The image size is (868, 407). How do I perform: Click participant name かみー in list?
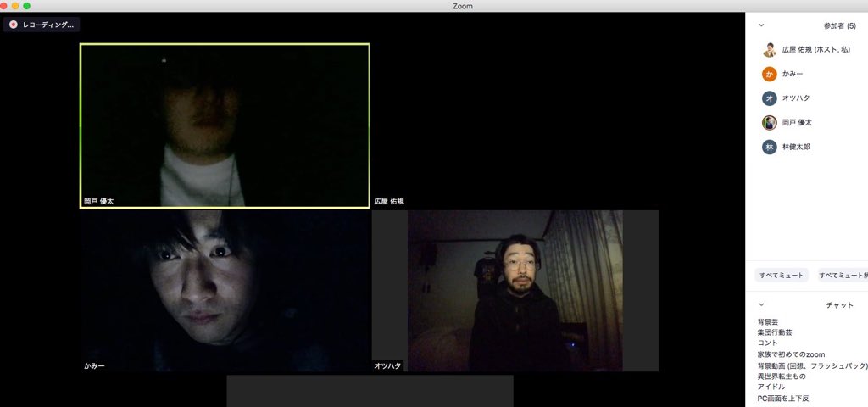[793, 74]
